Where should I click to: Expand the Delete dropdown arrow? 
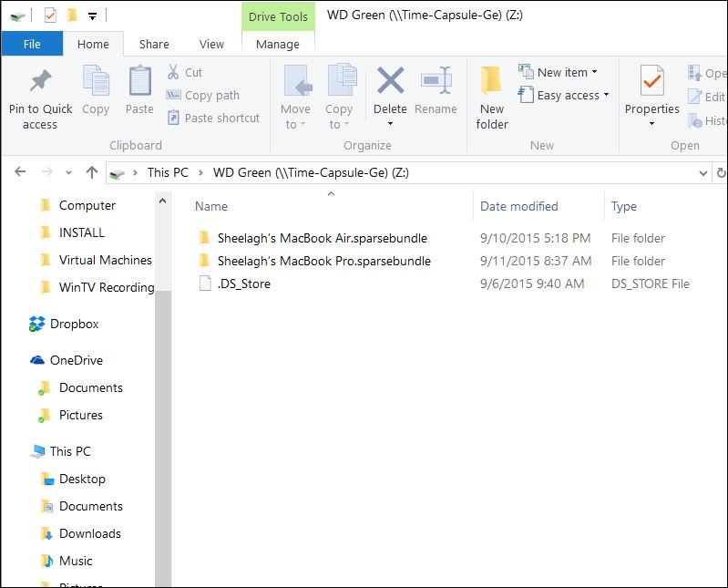(391, 124)
